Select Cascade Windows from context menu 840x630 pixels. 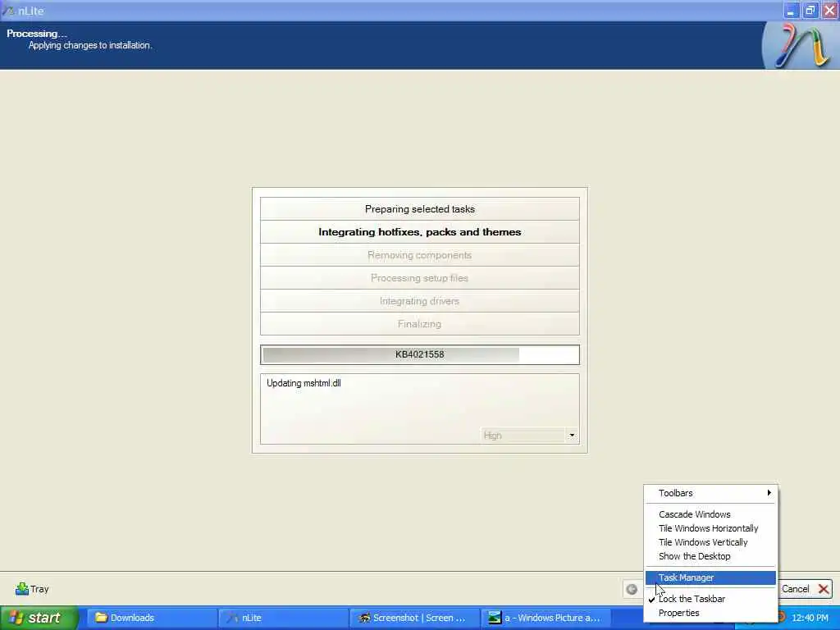710,514
